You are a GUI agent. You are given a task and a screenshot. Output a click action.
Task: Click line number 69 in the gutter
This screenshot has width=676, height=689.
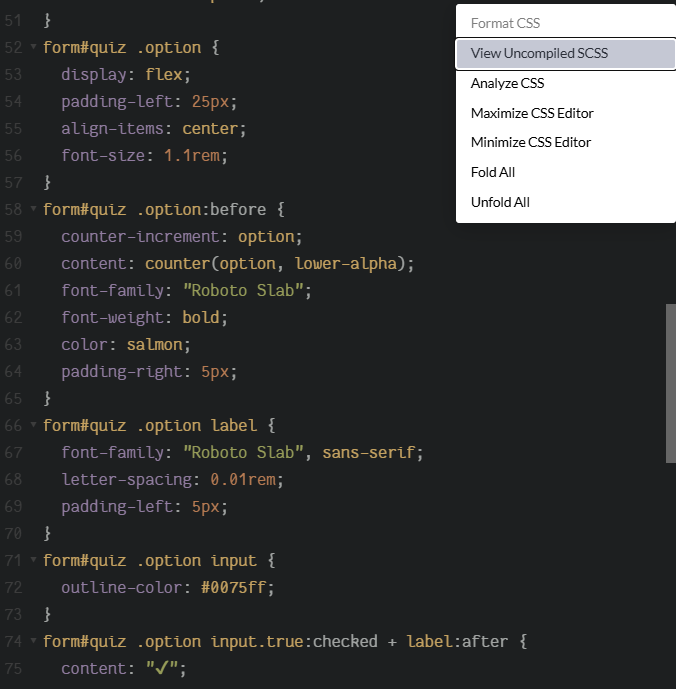pos(13,507)
